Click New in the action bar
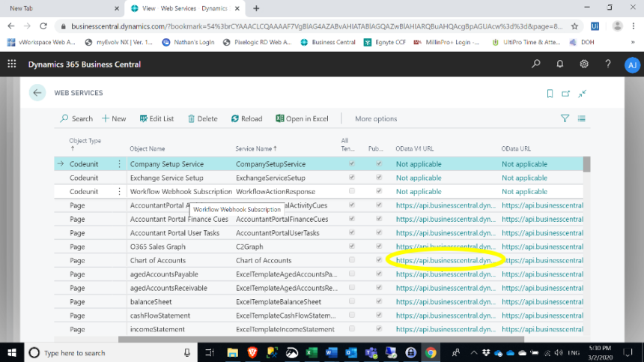 [114, 118]
